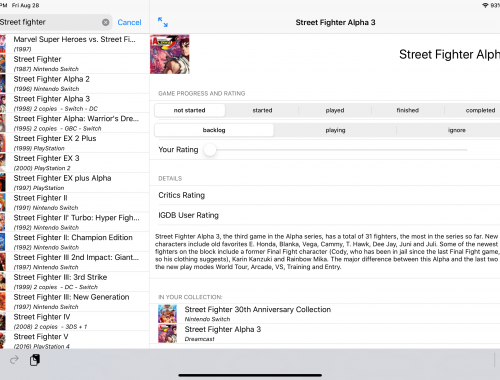Screen dimensions: 500x380
Task: Open Marvel Super Heroes vs. Street Fighter entry
Action: pos(75,44)
